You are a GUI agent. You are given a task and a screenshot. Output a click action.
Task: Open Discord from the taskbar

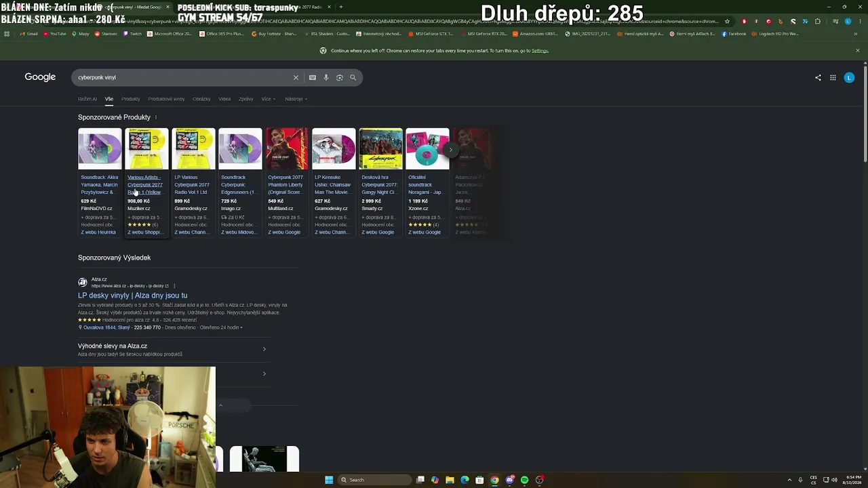509,480
